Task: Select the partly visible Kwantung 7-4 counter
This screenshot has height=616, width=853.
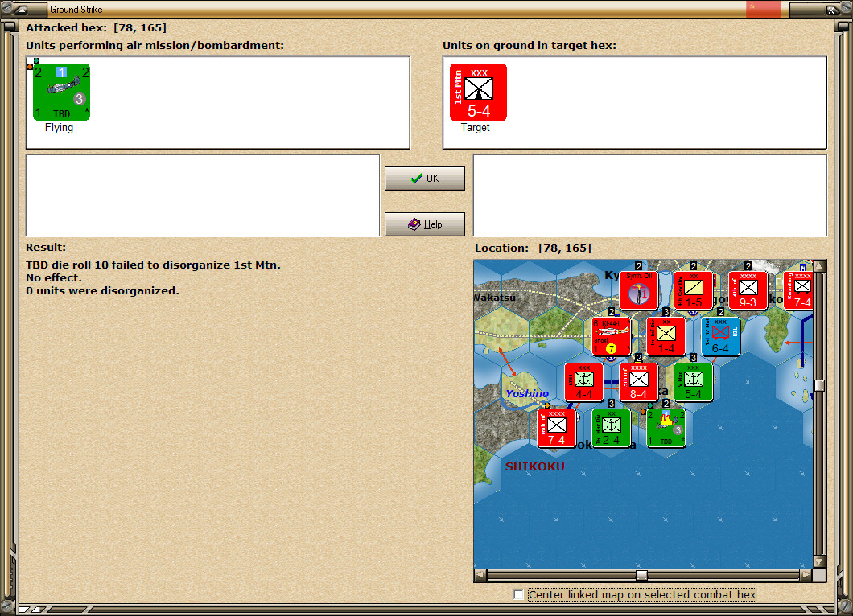Action: pos(798,290)
